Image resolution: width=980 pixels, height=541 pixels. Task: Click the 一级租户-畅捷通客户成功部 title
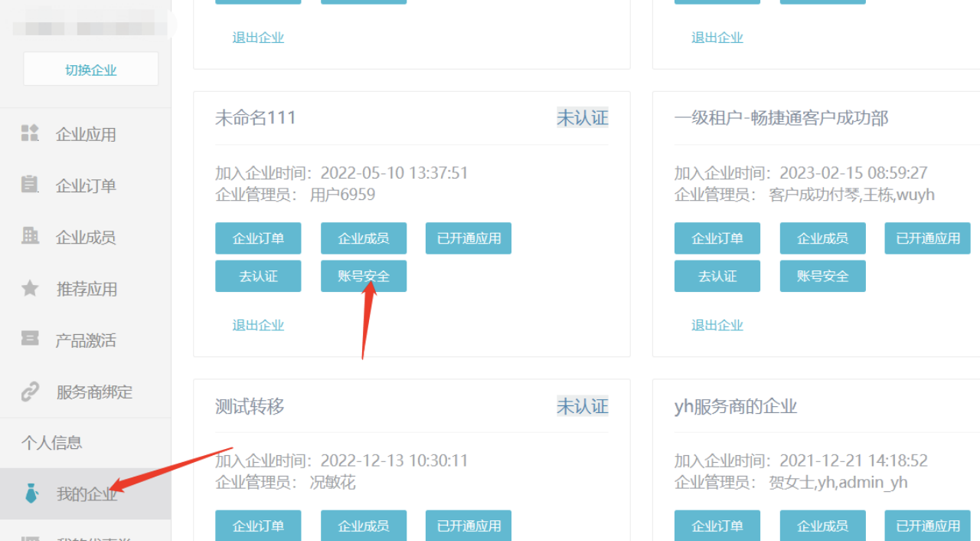click(x=782, y=117)
